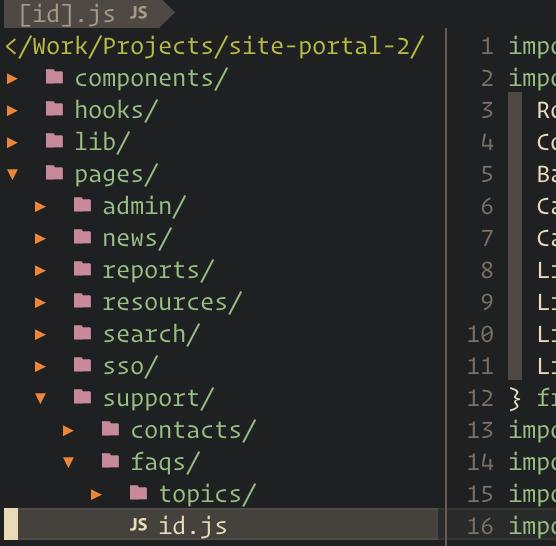
Task: Expand the hooks folder arrow
Action: [12, 110]
